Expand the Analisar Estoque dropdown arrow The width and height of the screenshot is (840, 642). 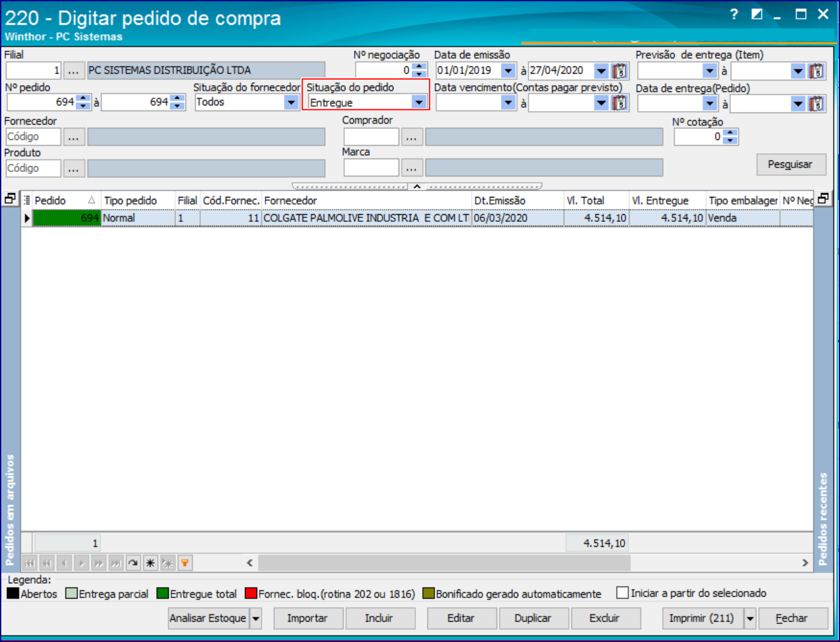[x=255, y=618]
